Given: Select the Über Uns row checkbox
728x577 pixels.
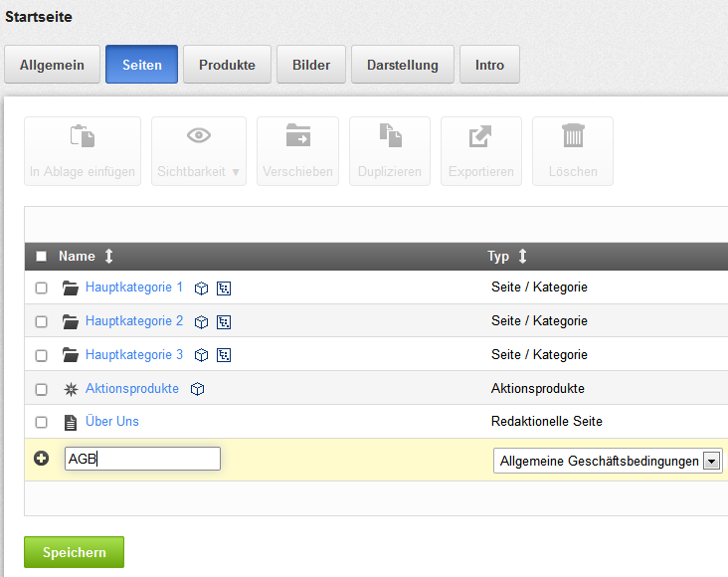Looking at the screenshot, I should (42, 422).
